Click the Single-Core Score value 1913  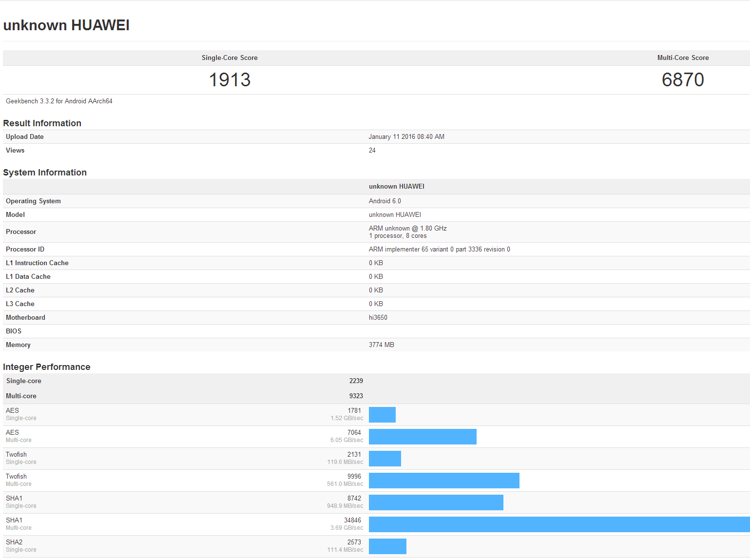[230, 80]
